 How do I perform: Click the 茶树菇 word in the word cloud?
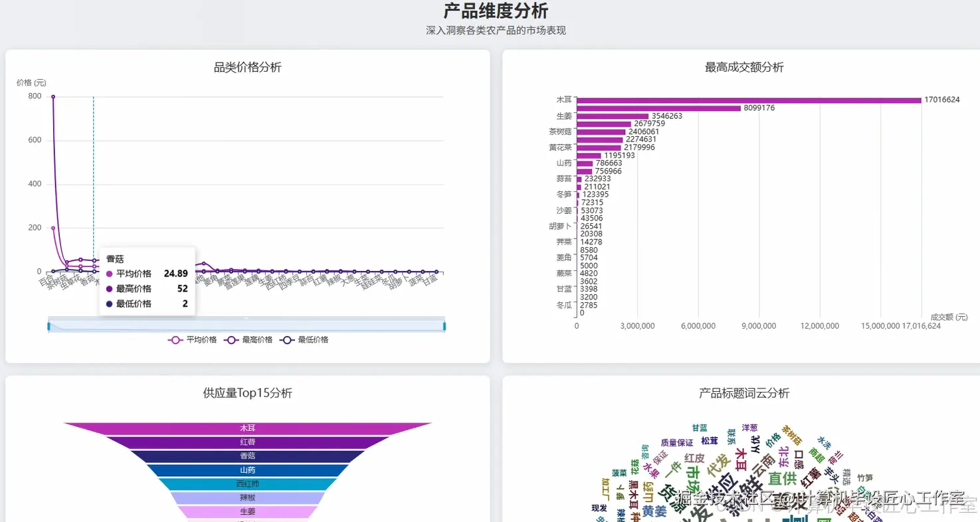[792, 436]
